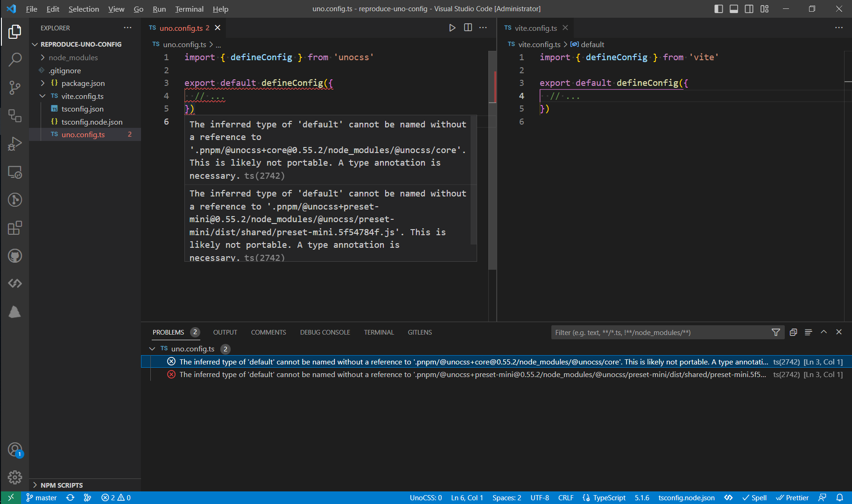Viewport: 852px width, 504px height.
Task: Open the Source Control view
Action: pos(15,88)
